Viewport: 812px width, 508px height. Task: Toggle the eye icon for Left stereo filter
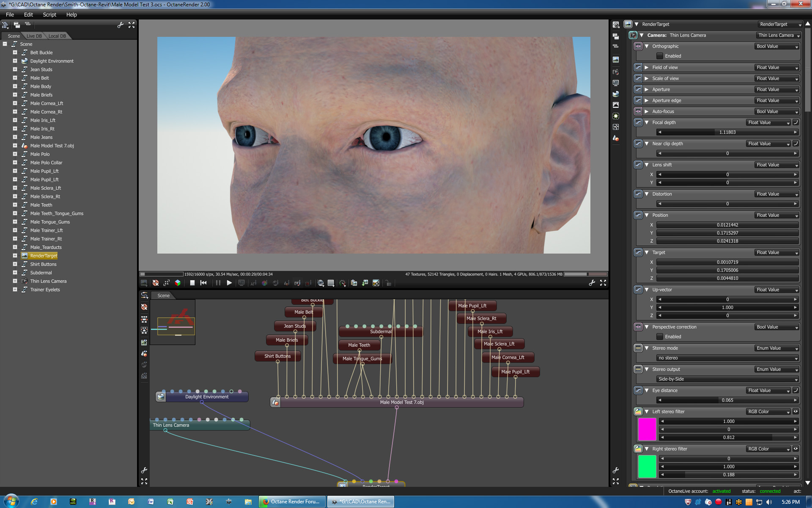click(x=796, y=411)
